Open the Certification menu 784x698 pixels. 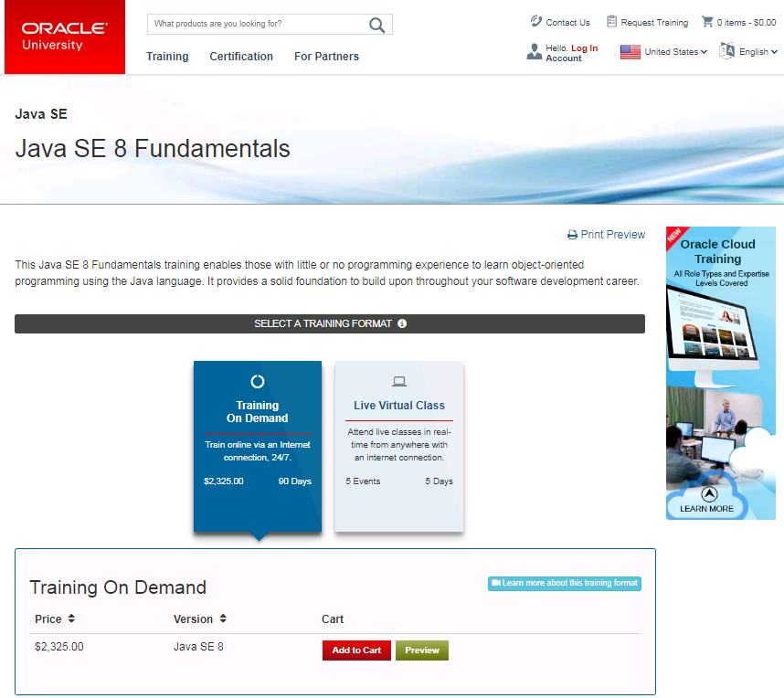click(x=241, y=57)
